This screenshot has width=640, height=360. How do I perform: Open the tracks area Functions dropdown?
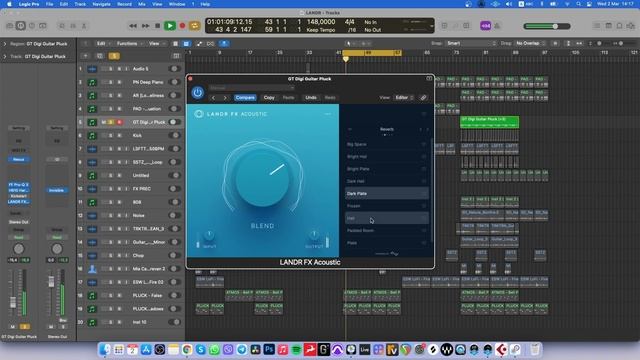(x=129, y=43)
